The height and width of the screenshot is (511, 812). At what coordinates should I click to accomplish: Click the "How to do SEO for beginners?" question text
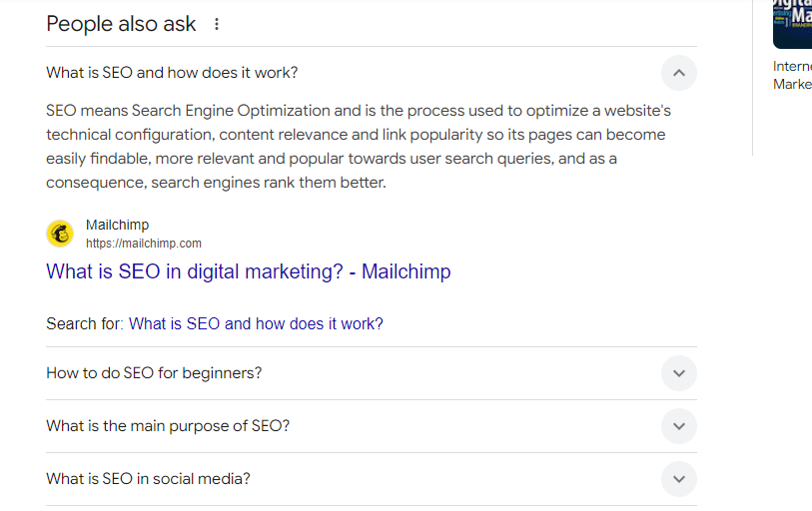pos(154,373)
